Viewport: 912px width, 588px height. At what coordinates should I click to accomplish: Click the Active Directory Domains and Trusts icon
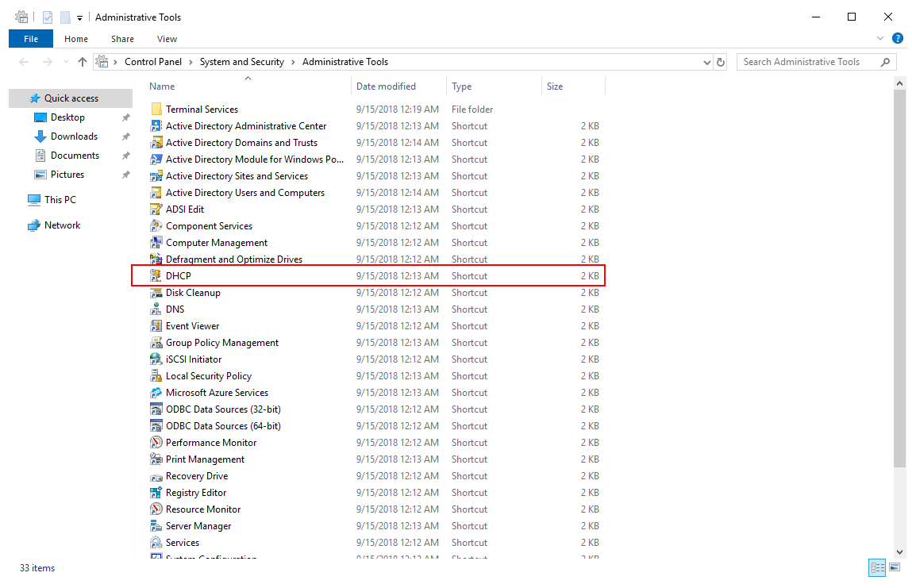(x=156, y=143)
